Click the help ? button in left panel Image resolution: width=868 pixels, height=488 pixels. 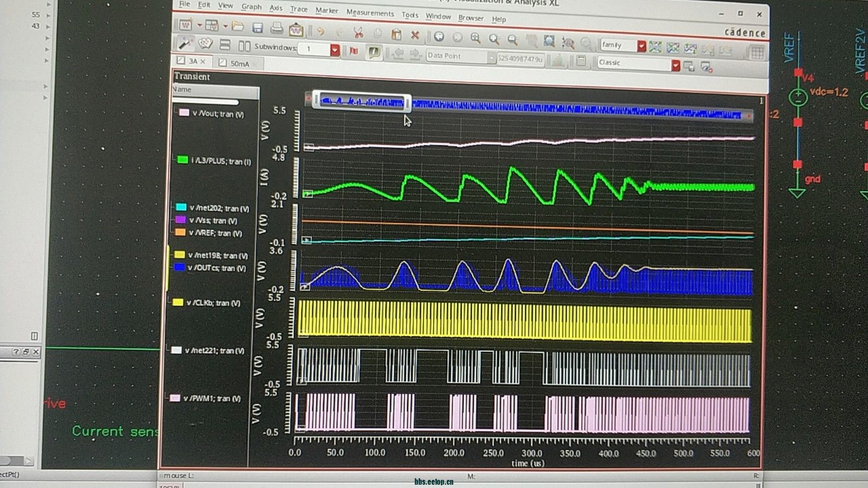(x=16, y=352)
